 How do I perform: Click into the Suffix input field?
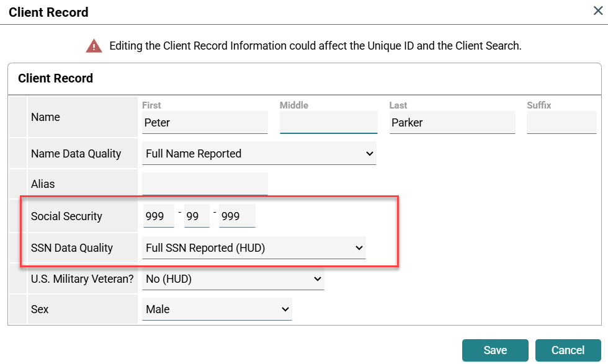(561, 123)
